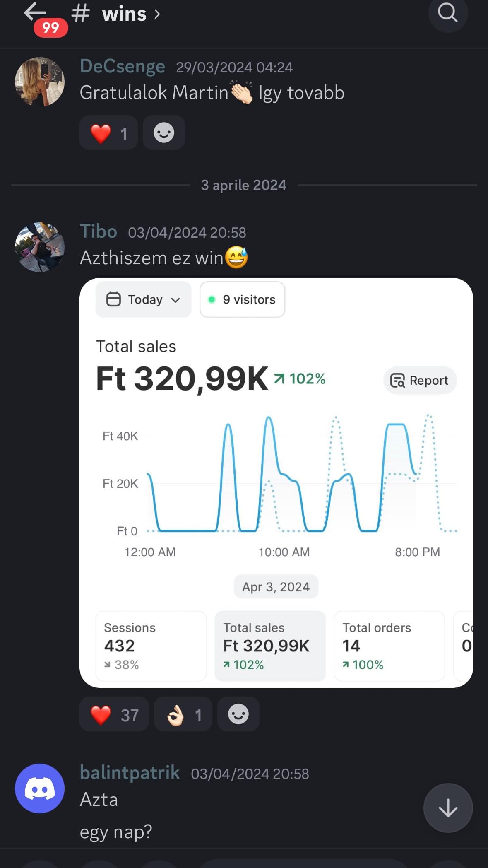The height and width of the screenshot is (868, 488).
Task: Open the search magnifier icon
Action: click(x=448, y=13)
